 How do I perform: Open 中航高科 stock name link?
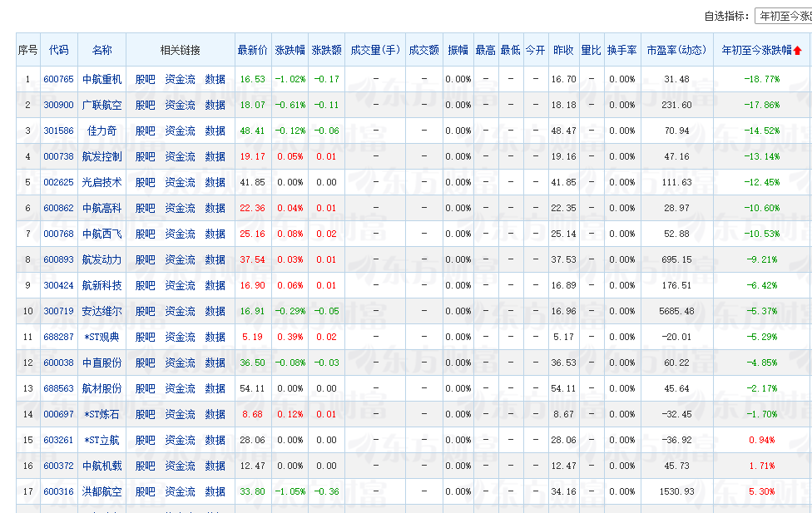[x=102, y=208]
